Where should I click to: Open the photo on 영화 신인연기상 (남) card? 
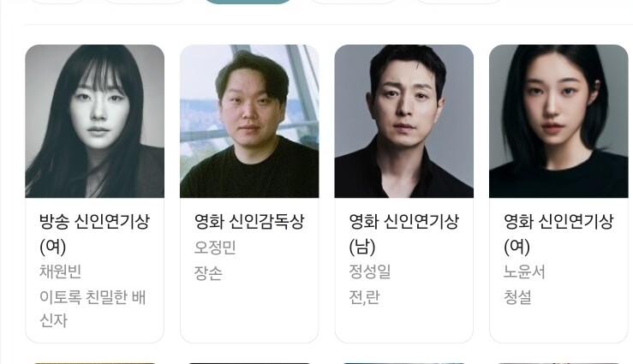(403, 121)
